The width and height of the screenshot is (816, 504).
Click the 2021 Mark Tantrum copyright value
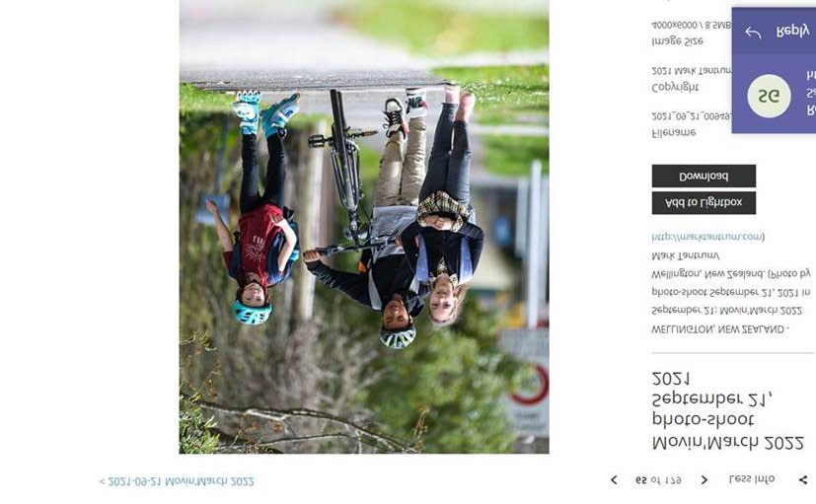[692, 70]
